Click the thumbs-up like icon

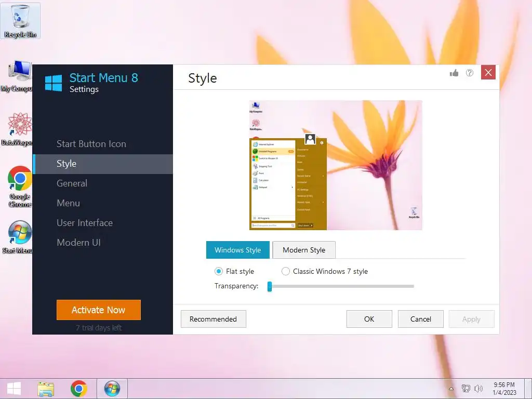454,73
